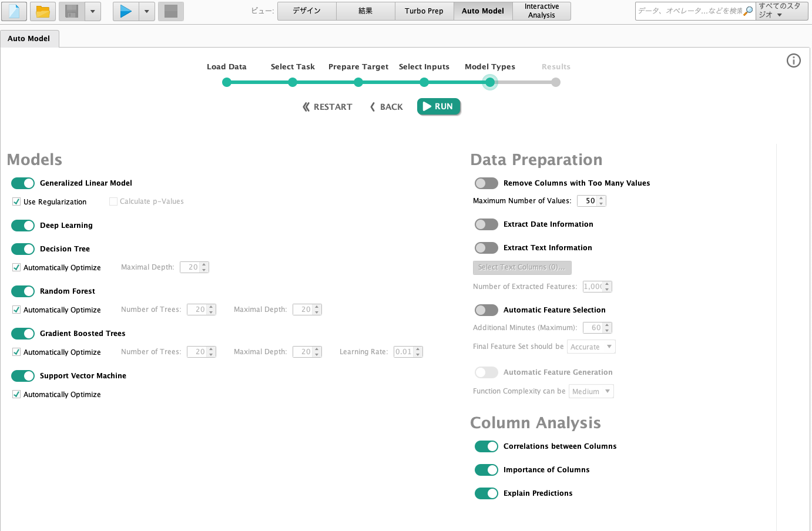Click the stop process square icon
This screenshot has height=531, width=812.
pos(171,11)
